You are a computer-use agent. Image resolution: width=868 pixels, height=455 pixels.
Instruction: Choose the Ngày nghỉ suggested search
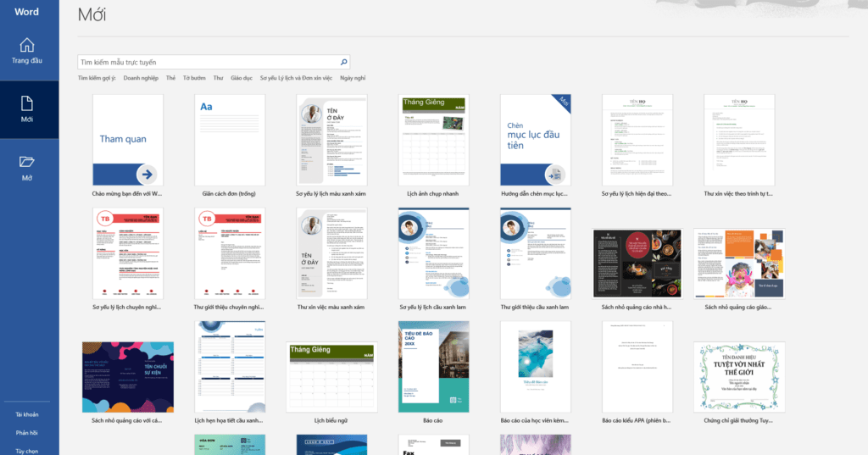tap(353, 78)
